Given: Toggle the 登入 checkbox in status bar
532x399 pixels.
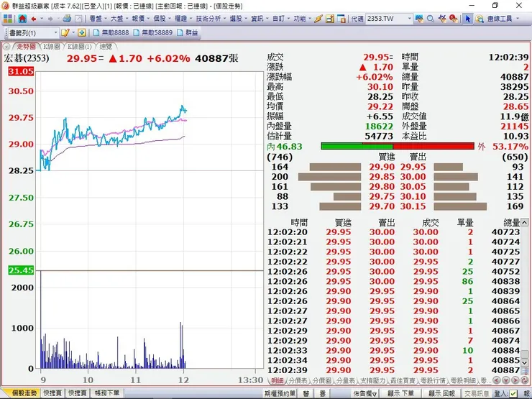Looking at the screenshot, I should pos(513,393).
